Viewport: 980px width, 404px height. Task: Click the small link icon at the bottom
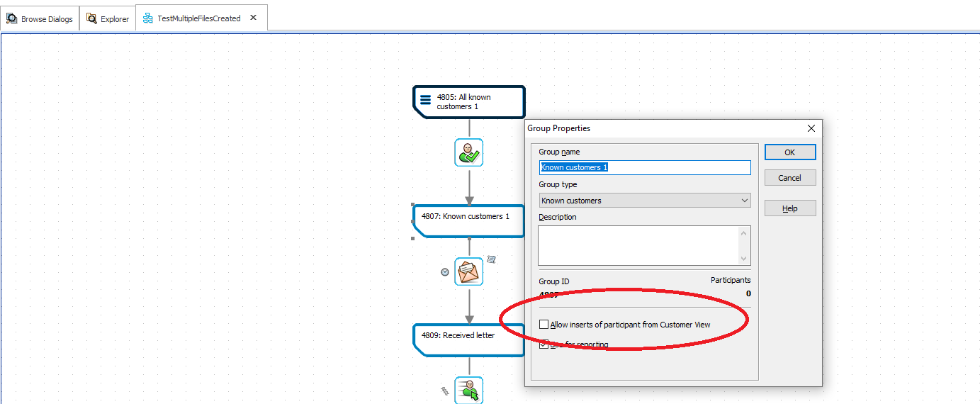click(445, 390)
